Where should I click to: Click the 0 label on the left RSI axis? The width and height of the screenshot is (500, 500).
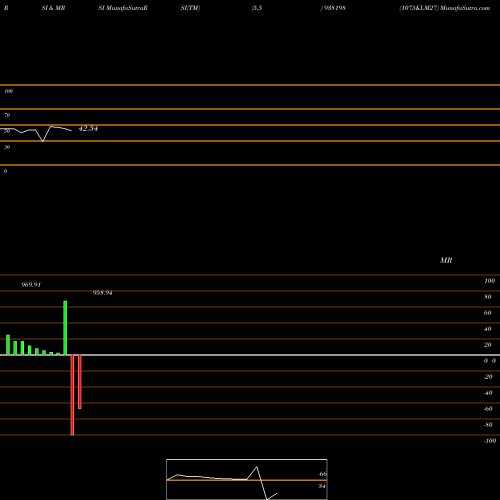(5, 171)
